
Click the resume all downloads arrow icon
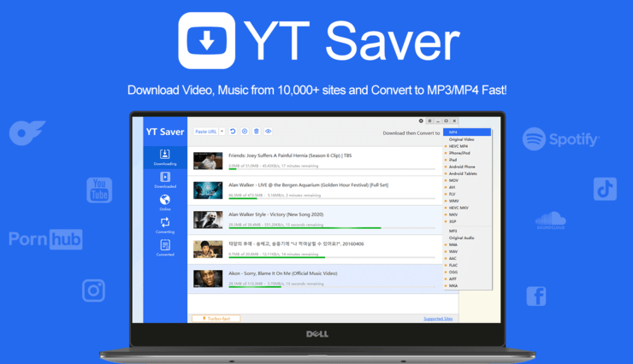click(x=233, y=132)
